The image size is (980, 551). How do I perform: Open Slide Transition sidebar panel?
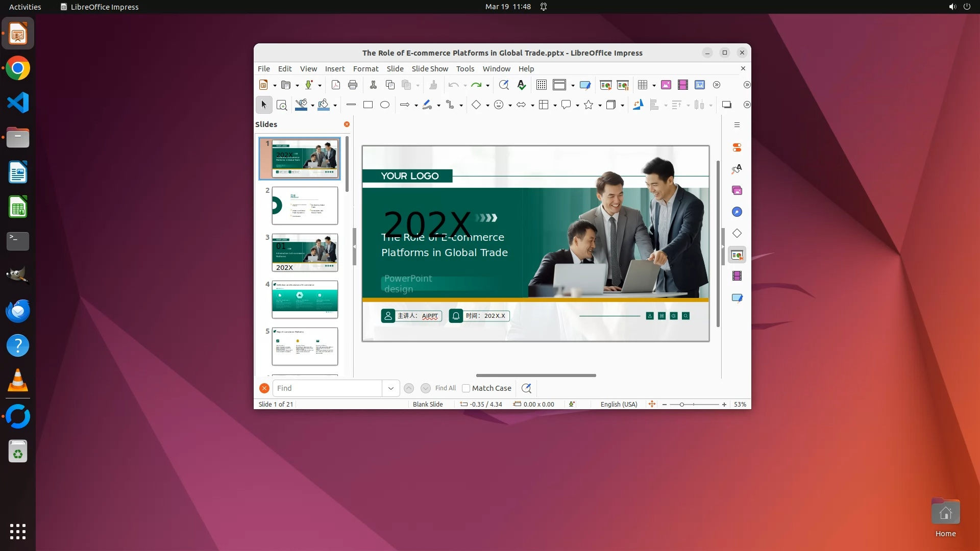tap(737, 255)
